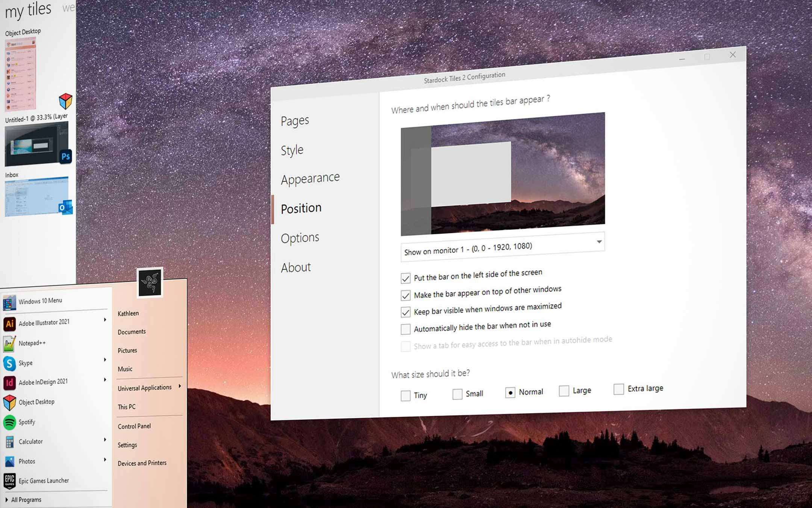Image resolution: width=812 pixels, height=508 pixels.
Task: Open Notepad++ icon
Action: [x=9, y=344]
